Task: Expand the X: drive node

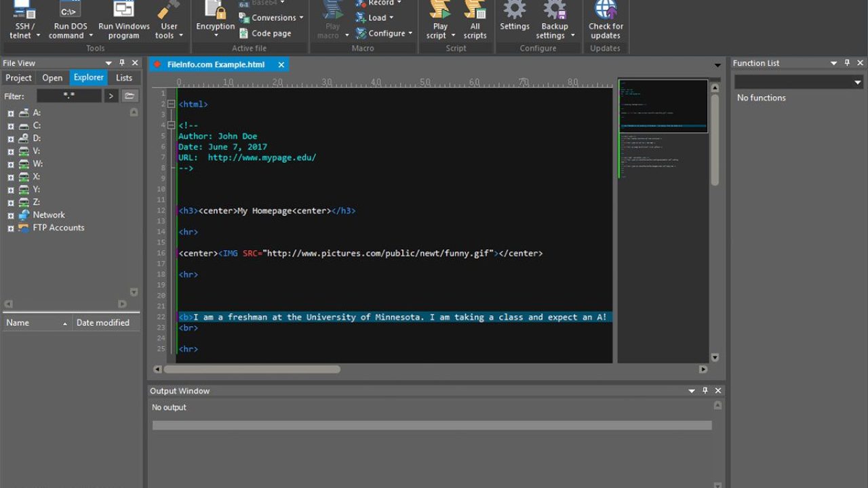Action: [x=11, y=178]
